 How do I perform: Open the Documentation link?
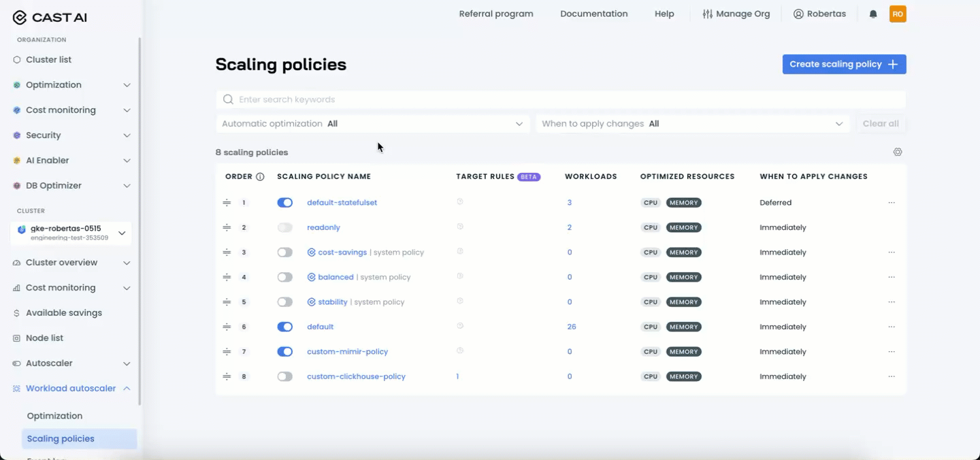tap(594, 14)
